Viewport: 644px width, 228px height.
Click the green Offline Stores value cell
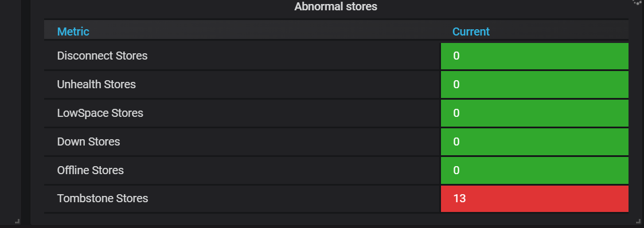pyautogui.click(x=534, y=170)
